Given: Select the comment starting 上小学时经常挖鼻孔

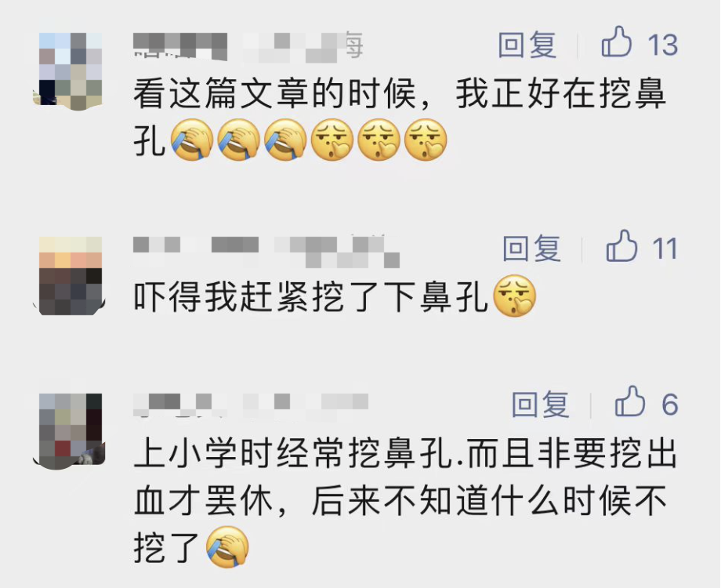Looking at the screenshot, I should 406,500.
